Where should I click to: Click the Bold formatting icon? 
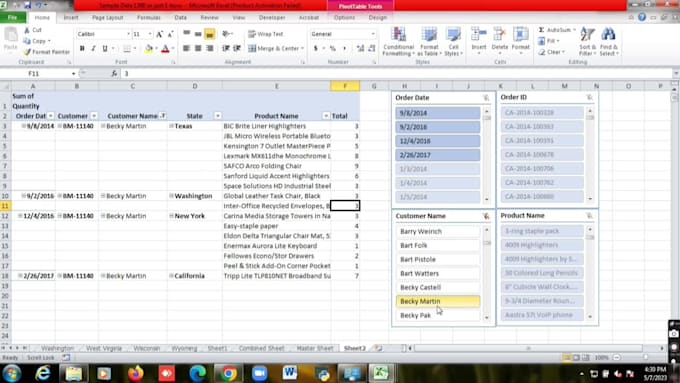[82, 49]
